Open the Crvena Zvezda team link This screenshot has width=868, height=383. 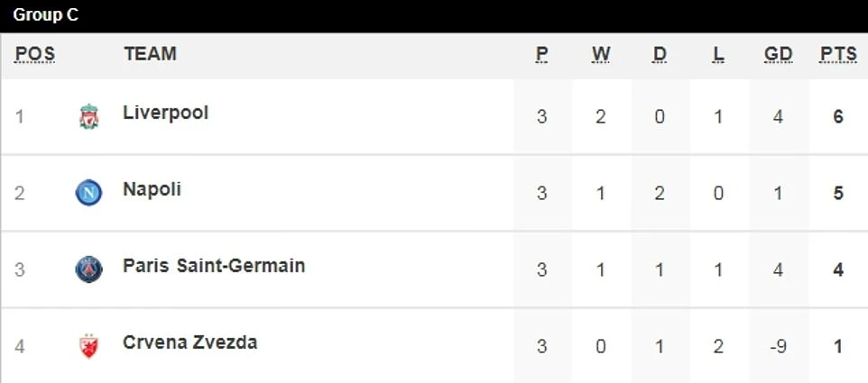190,342
